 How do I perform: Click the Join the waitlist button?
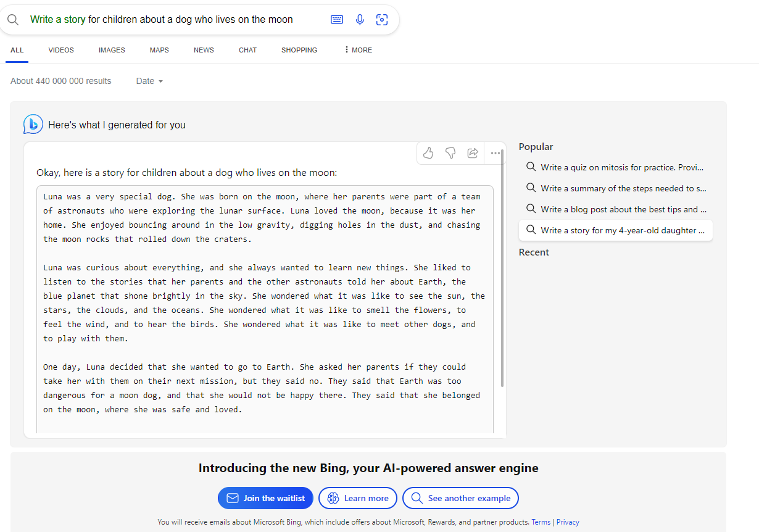pos(265,498)
